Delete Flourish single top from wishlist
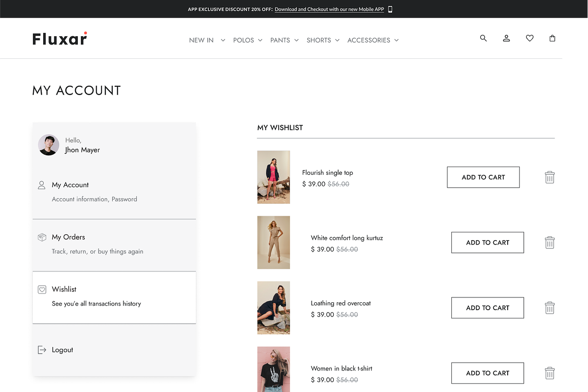 550,177
